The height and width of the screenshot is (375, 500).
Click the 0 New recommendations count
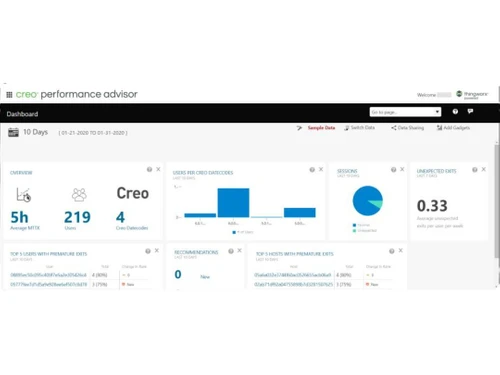pos(178,274)
